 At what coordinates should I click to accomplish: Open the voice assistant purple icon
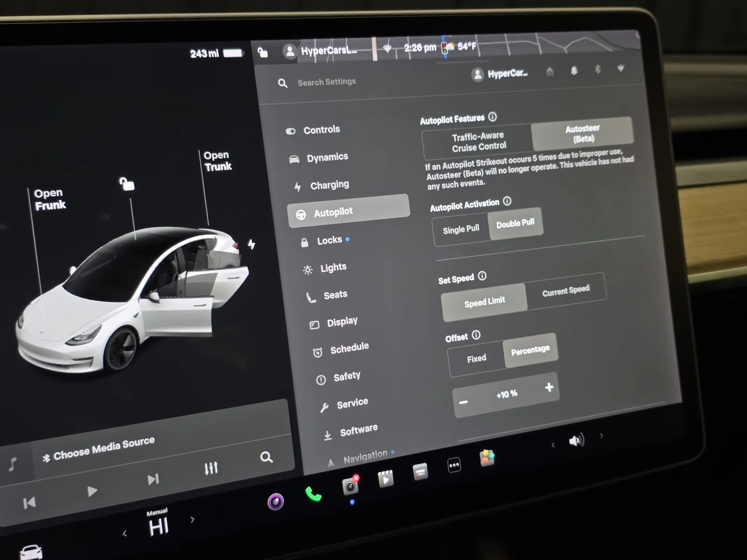(275, 502)
